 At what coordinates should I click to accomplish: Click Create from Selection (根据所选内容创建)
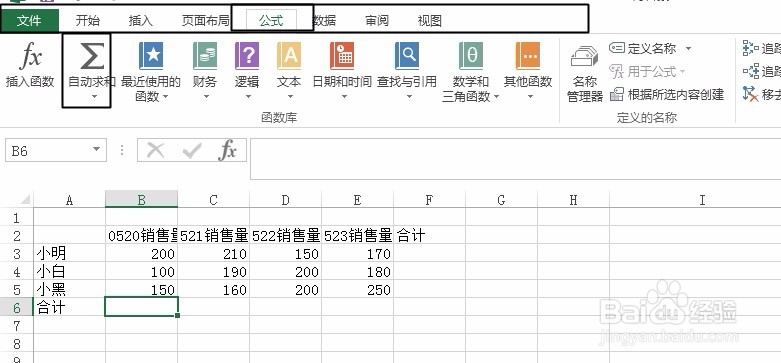coord(667,94)
